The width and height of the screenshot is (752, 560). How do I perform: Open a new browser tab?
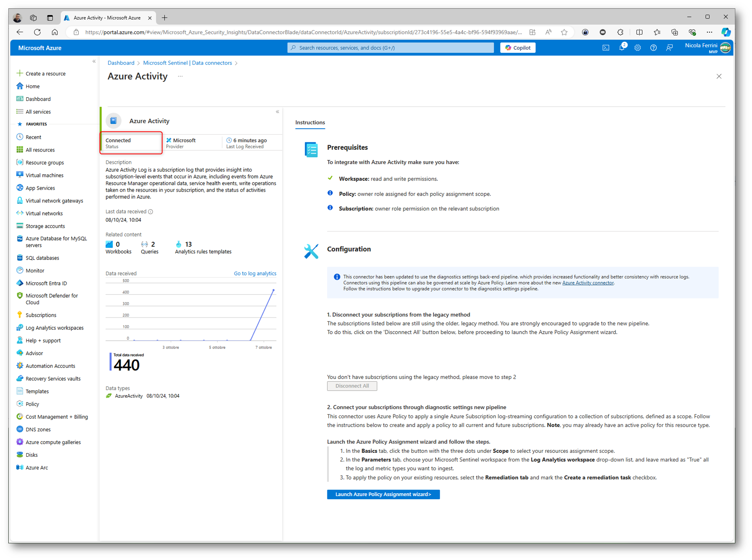165,17
